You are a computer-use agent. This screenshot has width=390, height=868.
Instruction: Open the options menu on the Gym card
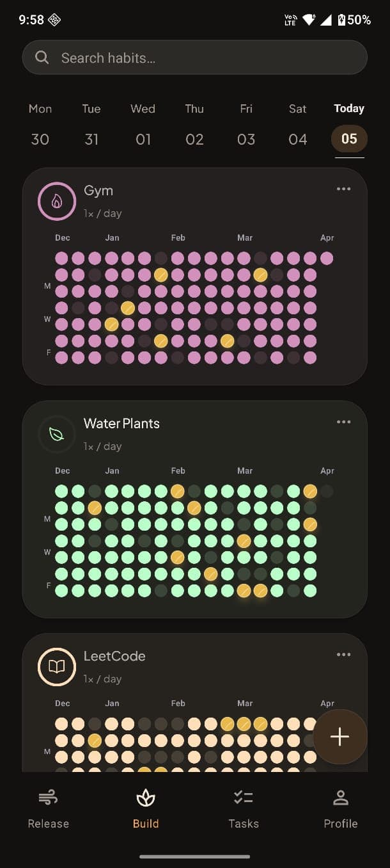tap(343, 188)
